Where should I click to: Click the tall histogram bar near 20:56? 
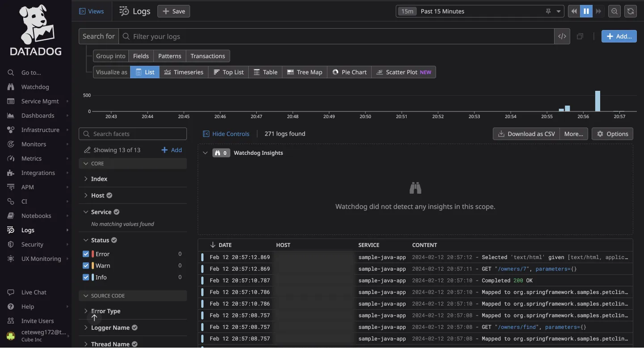pos(597,101)
